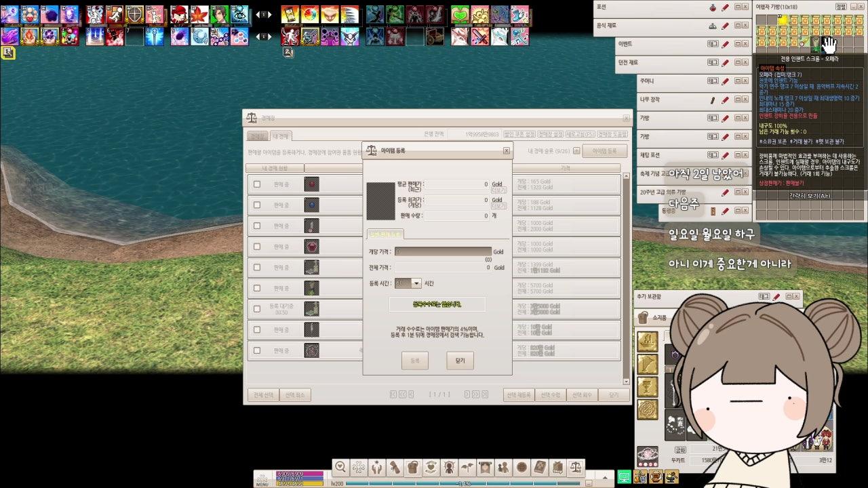Click the 정렬 button in inventory

click(841, 7)
